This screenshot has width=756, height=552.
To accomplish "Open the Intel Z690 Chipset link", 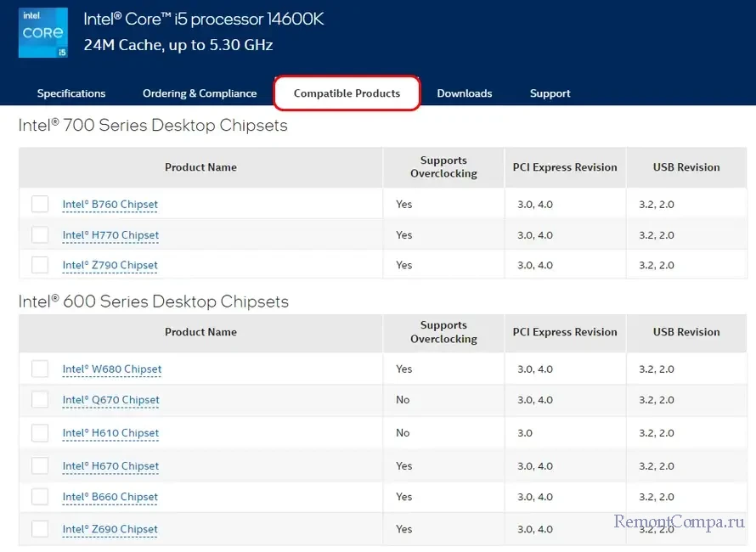I will click(110, 529).
